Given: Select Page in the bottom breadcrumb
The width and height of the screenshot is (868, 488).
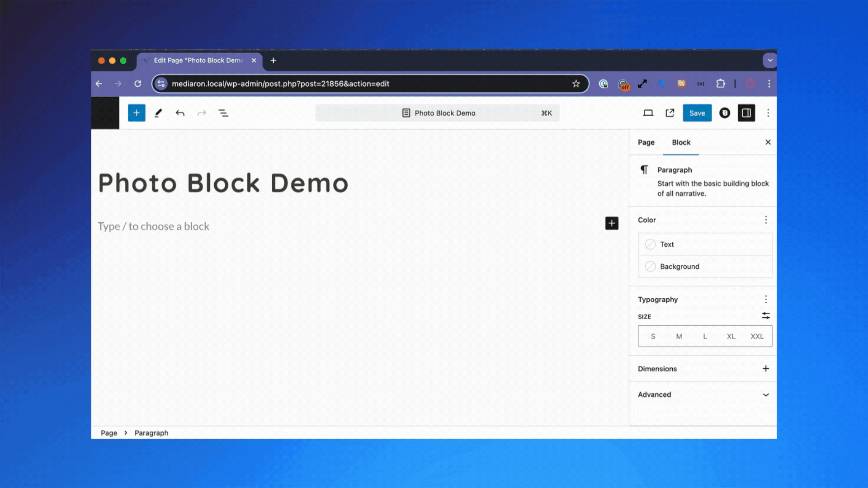Looking at the screenshot, I should coord(109,433).
